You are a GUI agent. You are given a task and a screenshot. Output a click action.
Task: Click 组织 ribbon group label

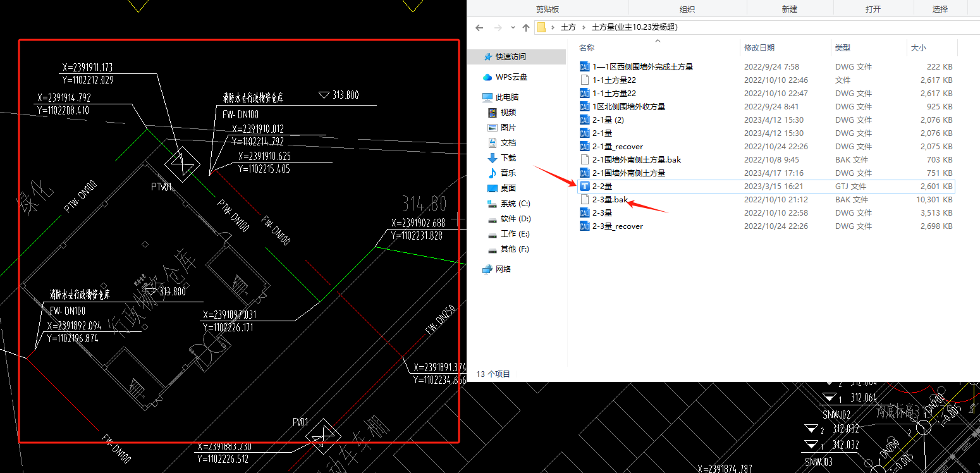[687, 9]
